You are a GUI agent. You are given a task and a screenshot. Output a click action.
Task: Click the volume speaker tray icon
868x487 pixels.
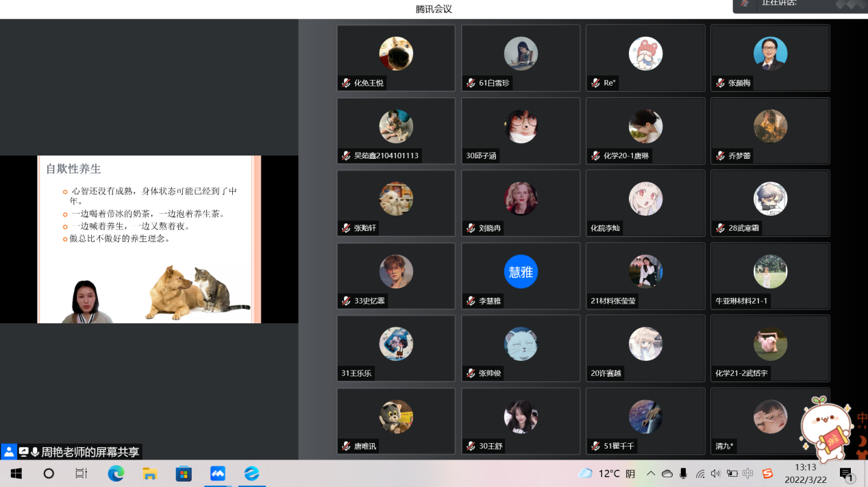716,473
